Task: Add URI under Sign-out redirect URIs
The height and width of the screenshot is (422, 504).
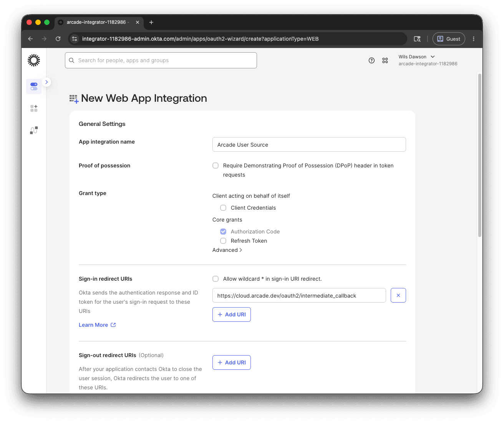Action: pyautogui.click(x=231, y=362)
